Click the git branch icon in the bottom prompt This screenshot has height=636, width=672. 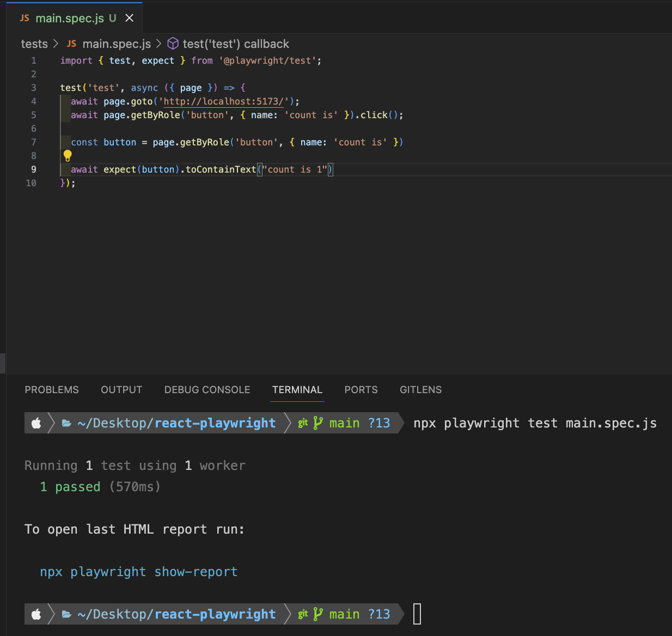point(319,614)
